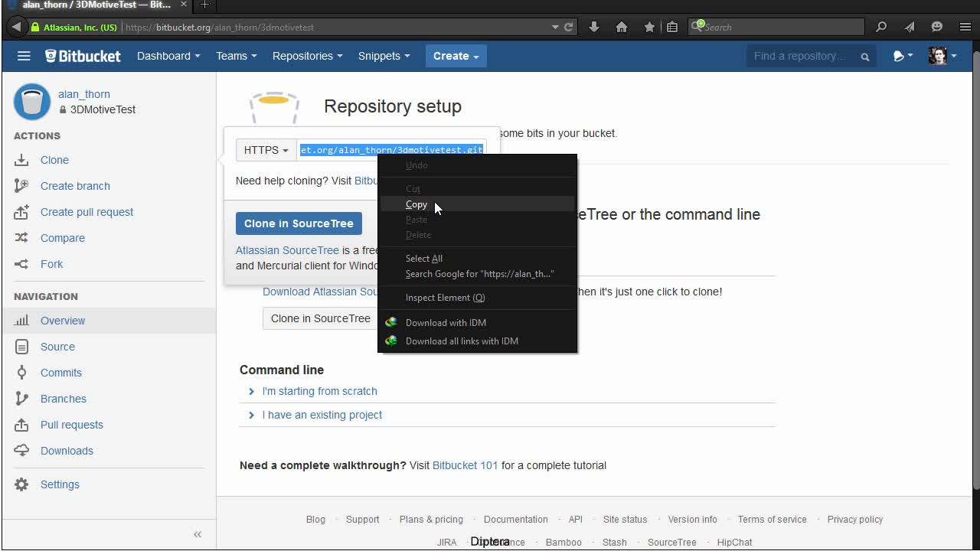980x551 pixels.
Task: Click the repository bucket avatar
Action: coord(32,102)
